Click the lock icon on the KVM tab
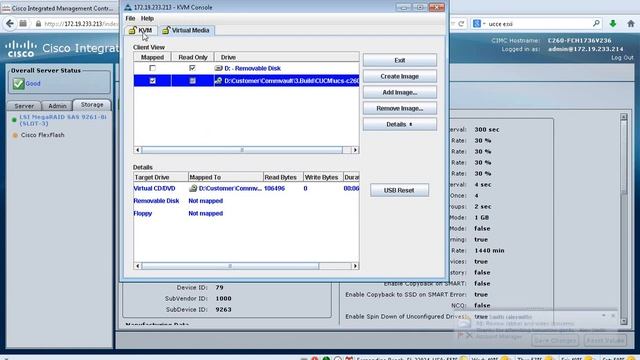The height and width of the screenshot is (360, 640). (x=132, y=30)
